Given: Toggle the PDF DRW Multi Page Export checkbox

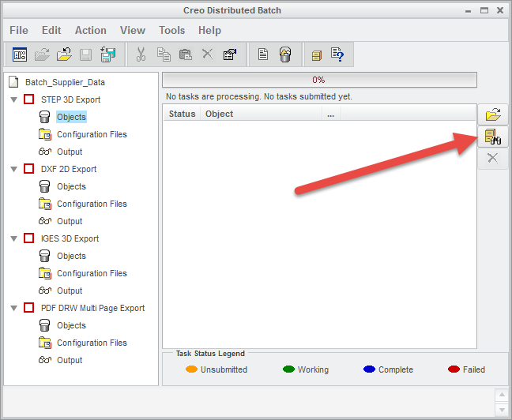Looking at the screenshot, I should coord(28,308).
